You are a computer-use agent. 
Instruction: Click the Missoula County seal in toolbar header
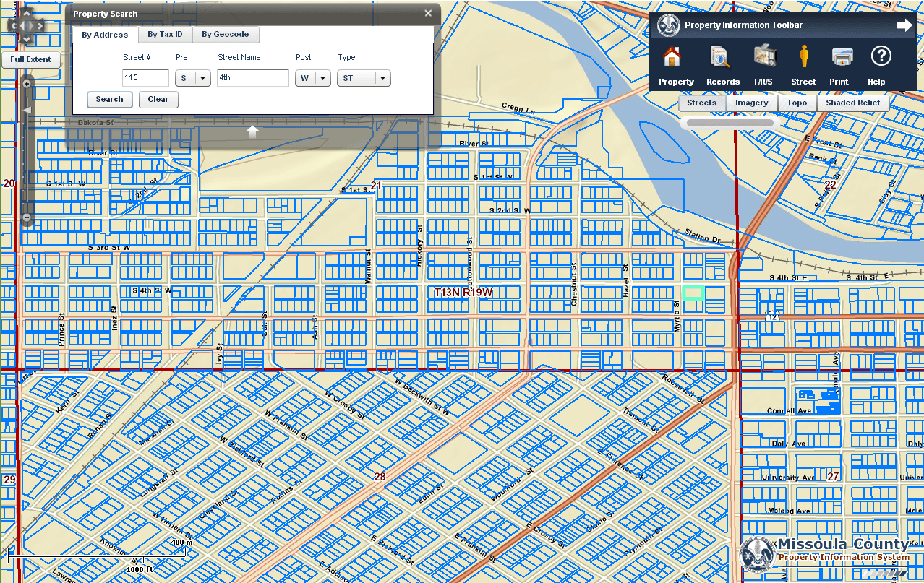click(x=668, y=25)
